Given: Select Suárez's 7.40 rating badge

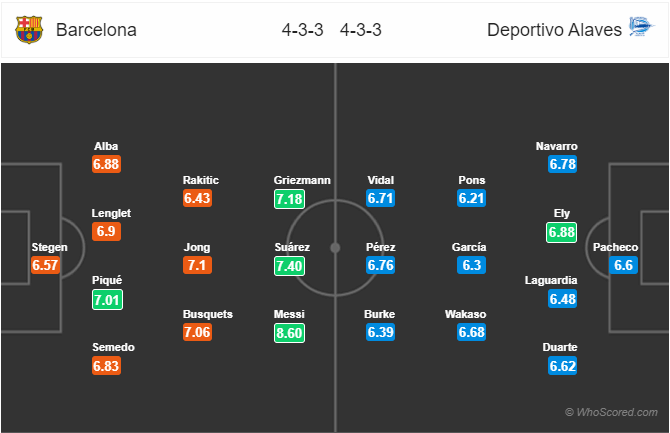Looking at the screenshot, I should [x=289, y=266].
